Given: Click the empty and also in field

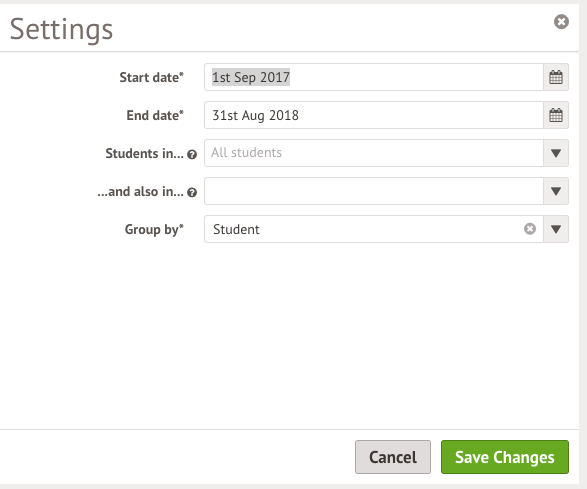Looking at the screenshot, I should [x=374, y=191].
